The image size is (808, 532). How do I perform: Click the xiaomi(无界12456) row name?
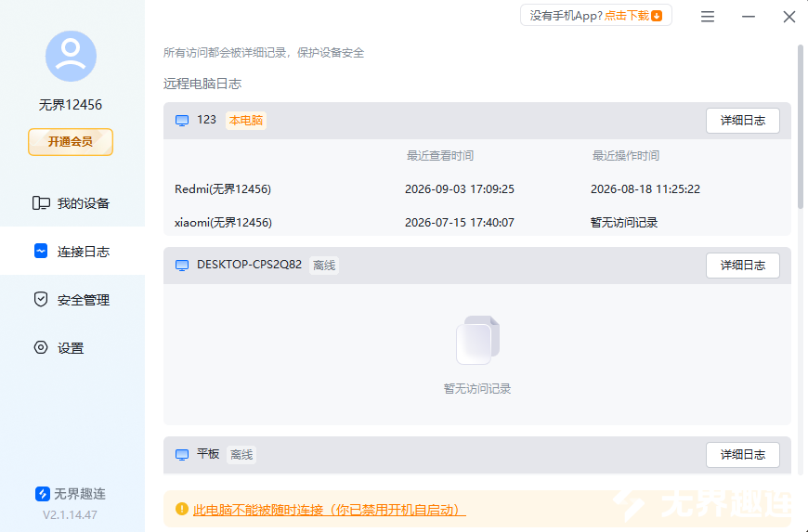pyautogui.click(x=223, y=223)
